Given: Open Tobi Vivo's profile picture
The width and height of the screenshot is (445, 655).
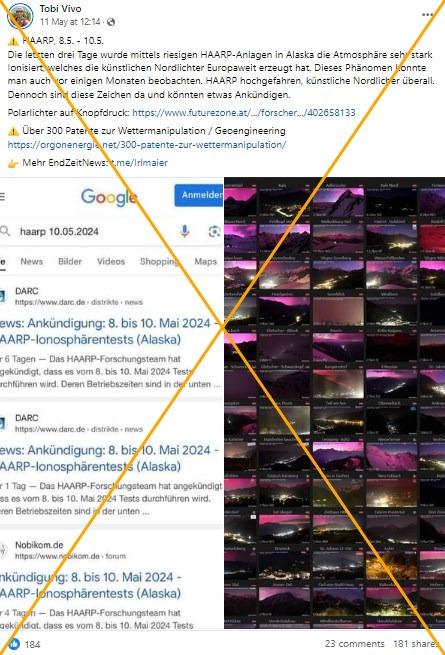Looking at the screenshot, I should [20, 15].
